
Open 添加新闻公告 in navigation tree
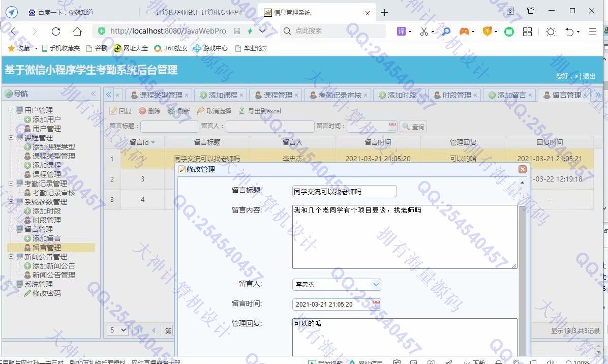pyautogui.click(x=53, y=266)
